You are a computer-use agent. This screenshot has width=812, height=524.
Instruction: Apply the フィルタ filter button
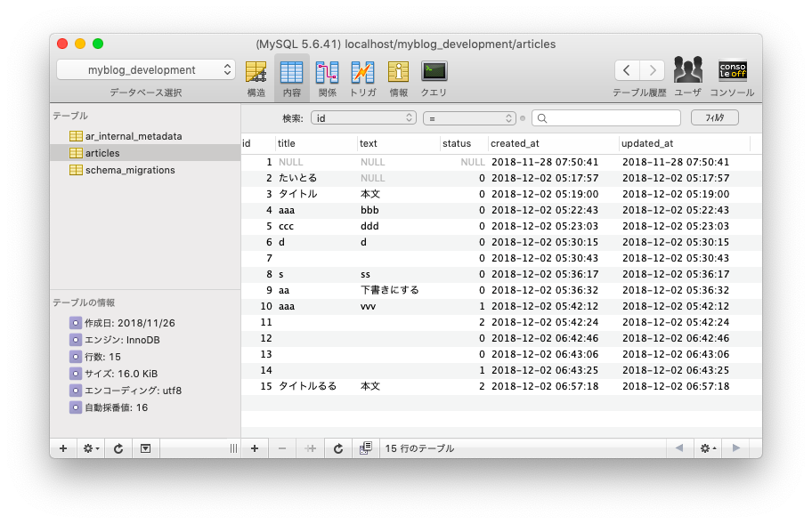pyautogui.click(x=715, y=118)
